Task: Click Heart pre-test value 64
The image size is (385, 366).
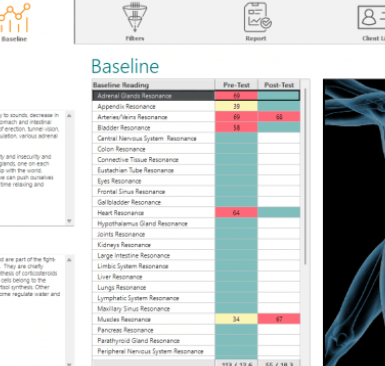Action: click(x=236, y=213)
